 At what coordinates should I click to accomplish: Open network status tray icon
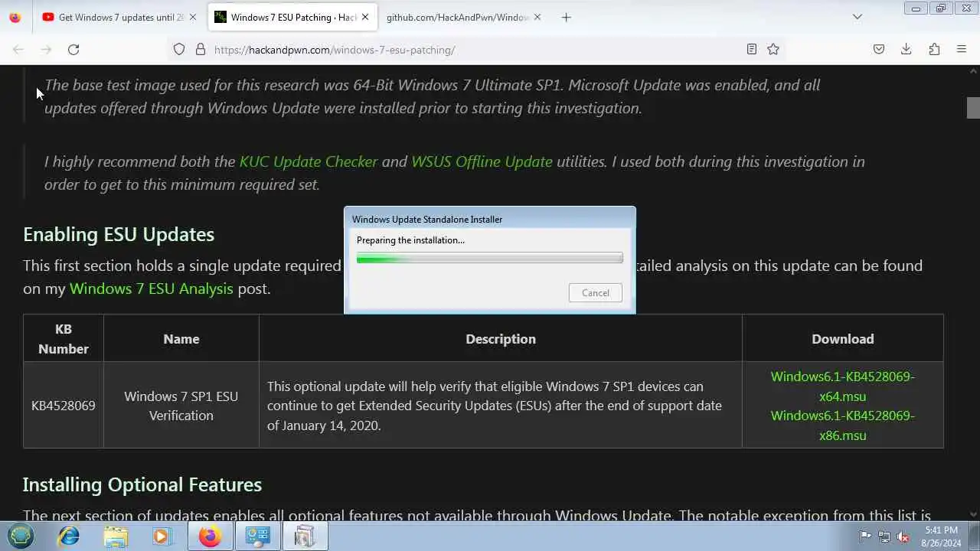[x=884, y=536]
